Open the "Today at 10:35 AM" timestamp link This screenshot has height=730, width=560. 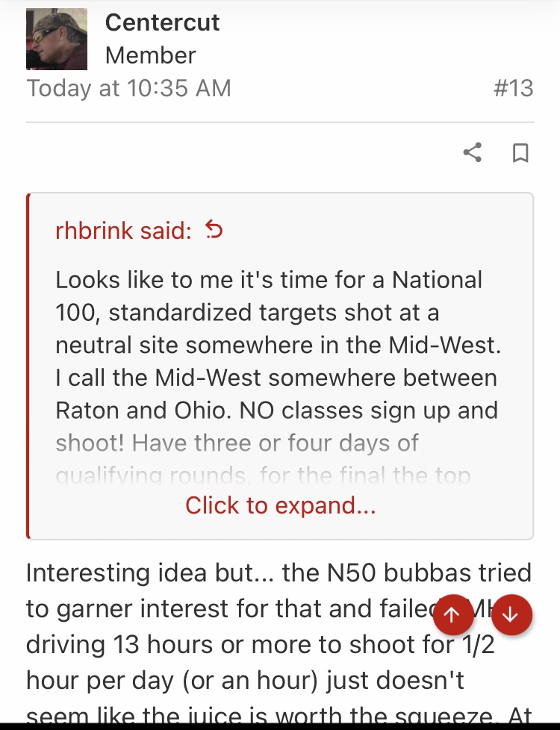point(128,88)
